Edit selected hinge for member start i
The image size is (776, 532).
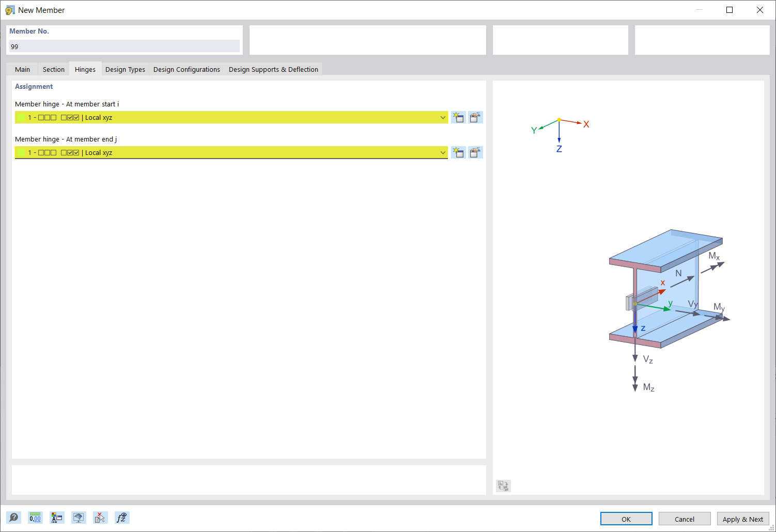pos(475,117)
